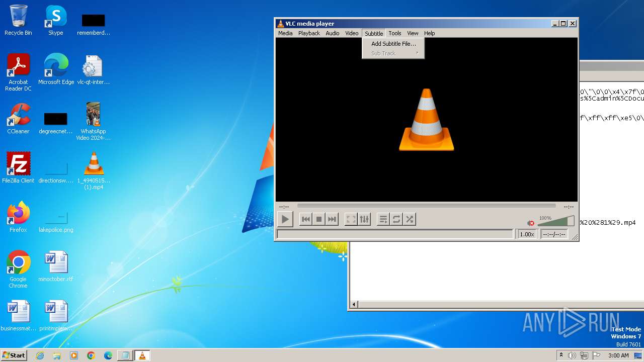Open the system tray volume control
644x362 pixels.
[572, 355]
